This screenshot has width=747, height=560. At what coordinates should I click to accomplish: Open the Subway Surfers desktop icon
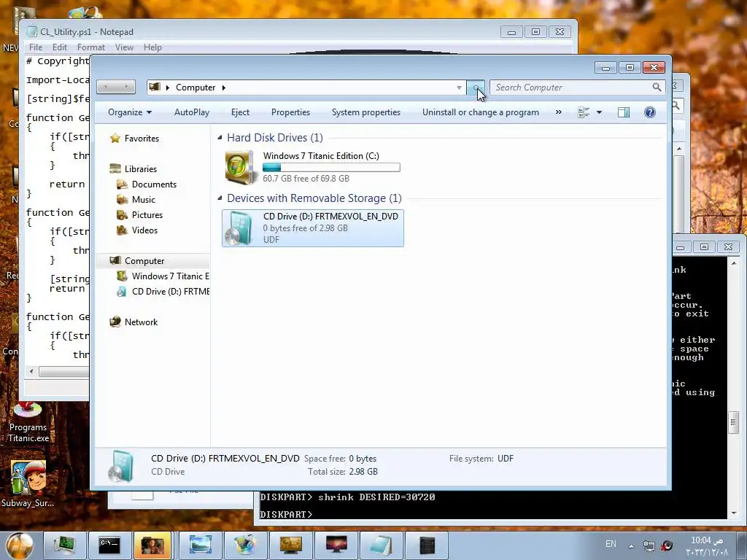pyautogui.click(x=28, y=484)
